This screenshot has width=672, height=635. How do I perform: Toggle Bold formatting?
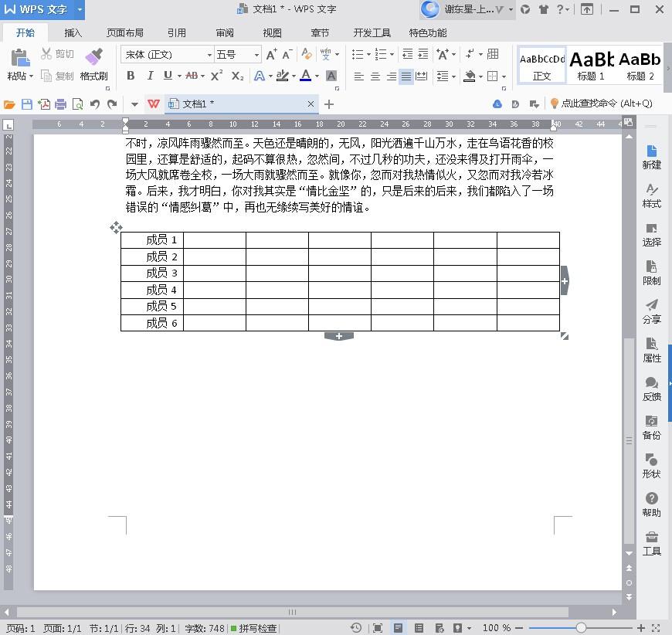click(x=131, y=76)
